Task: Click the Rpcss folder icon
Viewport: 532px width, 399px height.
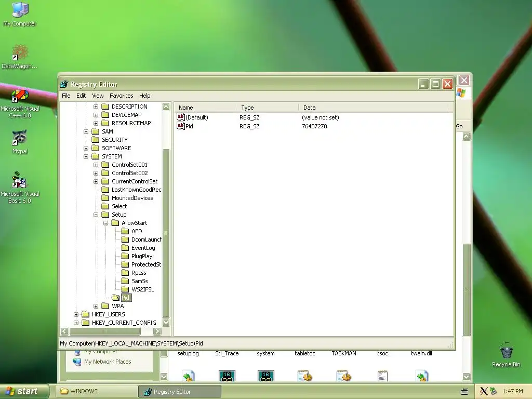Action: [x=125, y=273]
